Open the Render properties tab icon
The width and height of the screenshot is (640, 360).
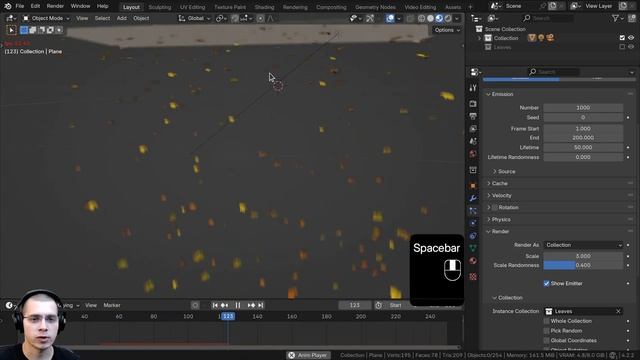473,104
